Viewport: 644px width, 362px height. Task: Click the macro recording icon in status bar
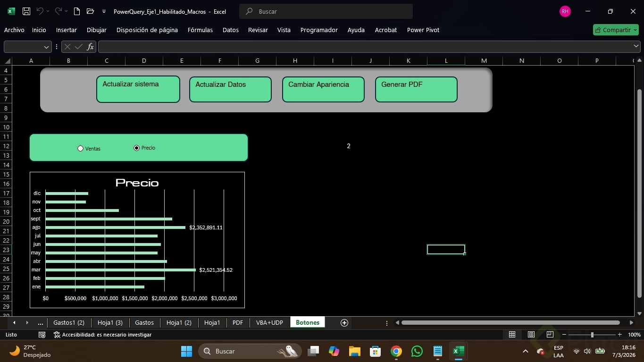coord(42,335)
